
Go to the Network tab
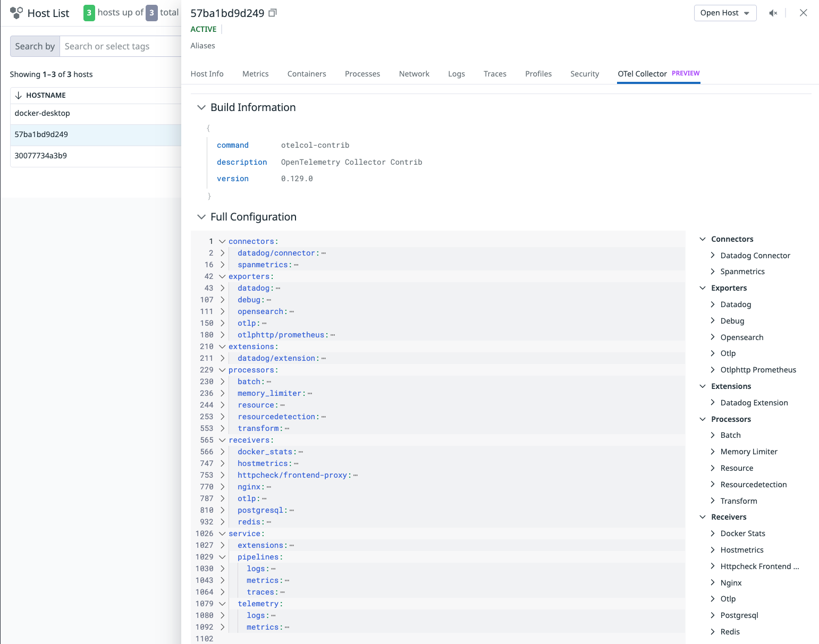414,74
